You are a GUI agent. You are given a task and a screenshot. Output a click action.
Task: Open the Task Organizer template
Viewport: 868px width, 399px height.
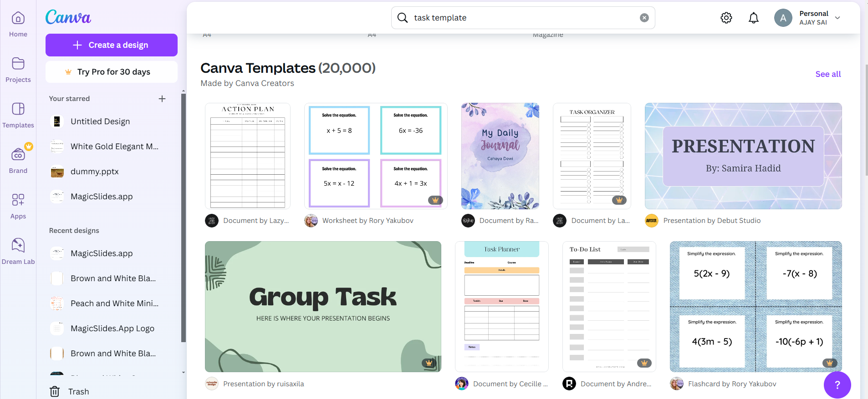(x=592, y=156)
